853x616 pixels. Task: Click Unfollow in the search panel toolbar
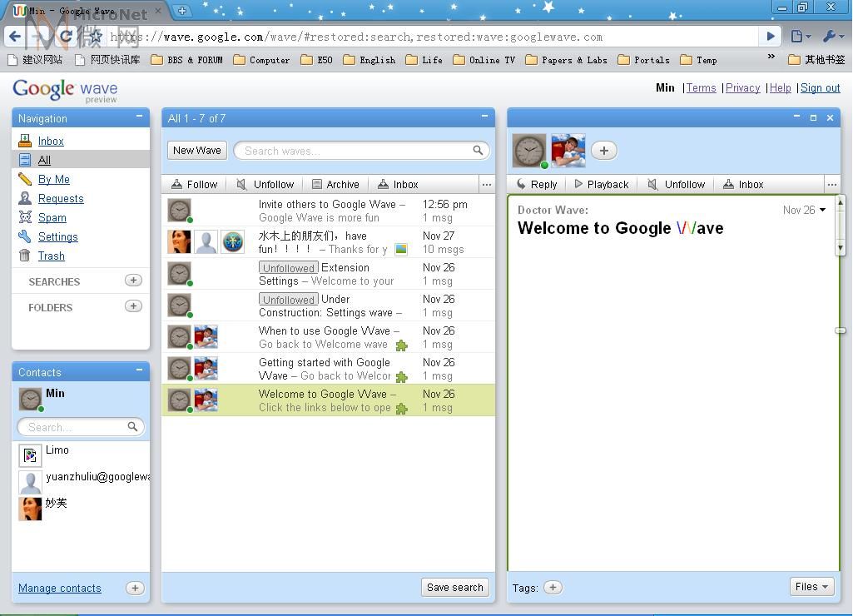(265, 185)
